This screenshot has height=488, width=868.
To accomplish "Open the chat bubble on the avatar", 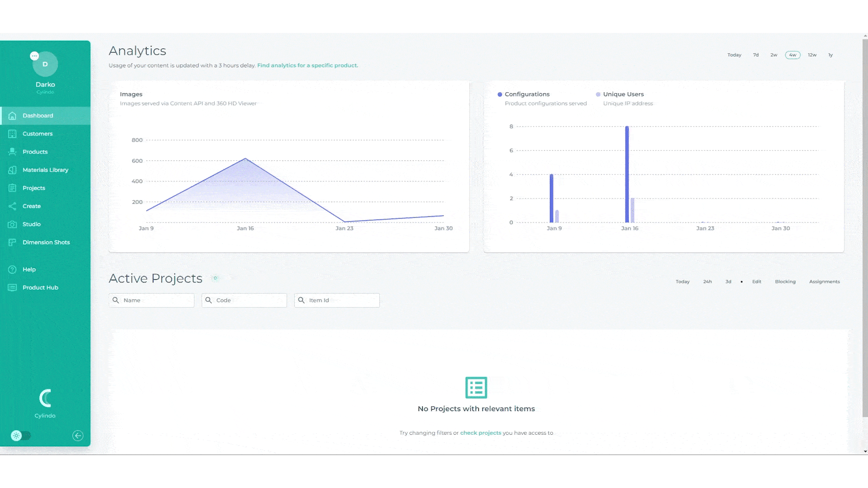I will (x=34, y=56).
